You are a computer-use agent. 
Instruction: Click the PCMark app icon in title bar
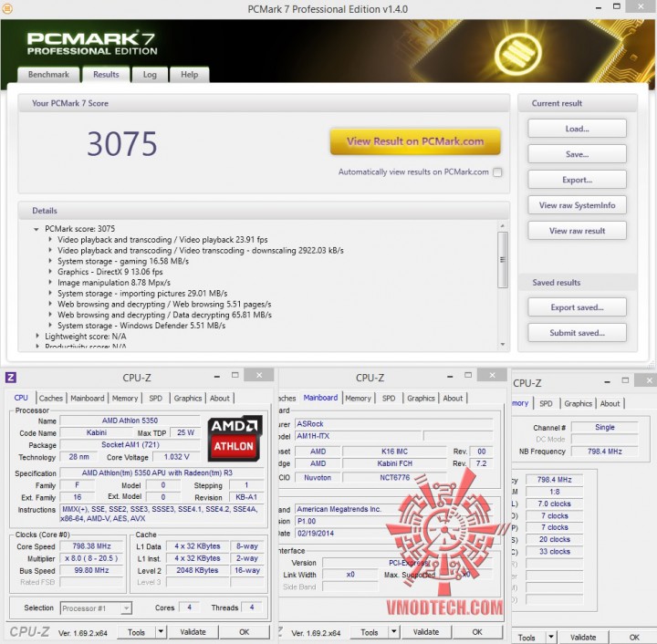pos(7,8)
